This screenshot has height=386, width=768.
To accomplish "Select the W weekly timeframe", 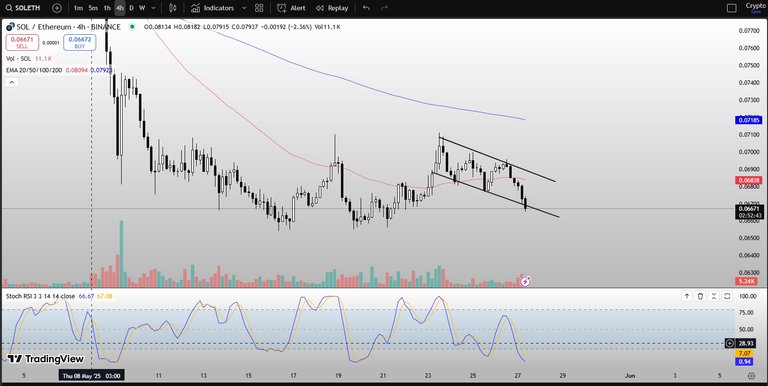I will point(142,8).
